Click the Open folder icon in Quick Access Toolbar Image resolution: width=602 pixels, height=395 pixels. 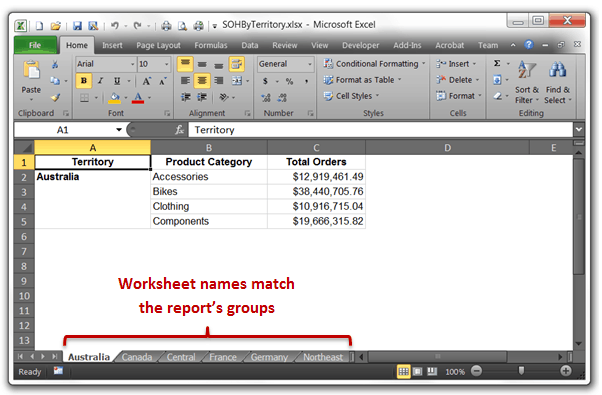56,26
